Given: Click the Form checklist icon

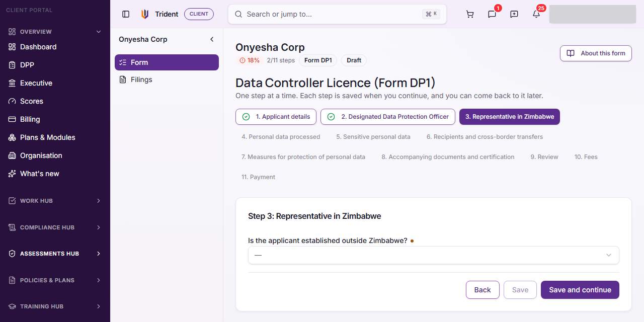Looking at the screenshot, I should click(123, 62).
